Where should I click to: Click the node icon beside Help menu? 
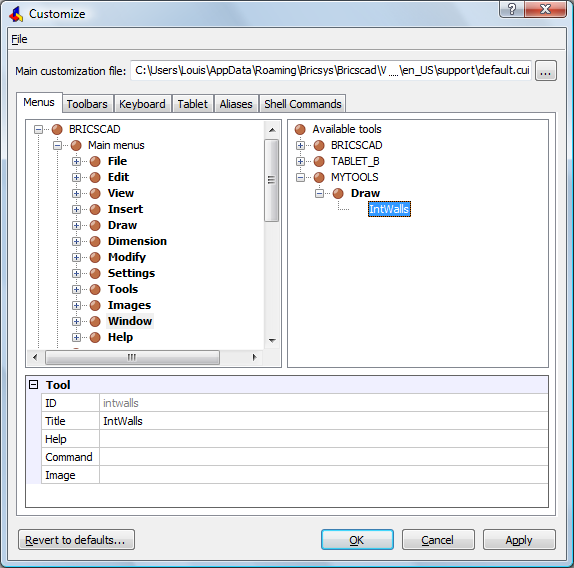[95, 337]
